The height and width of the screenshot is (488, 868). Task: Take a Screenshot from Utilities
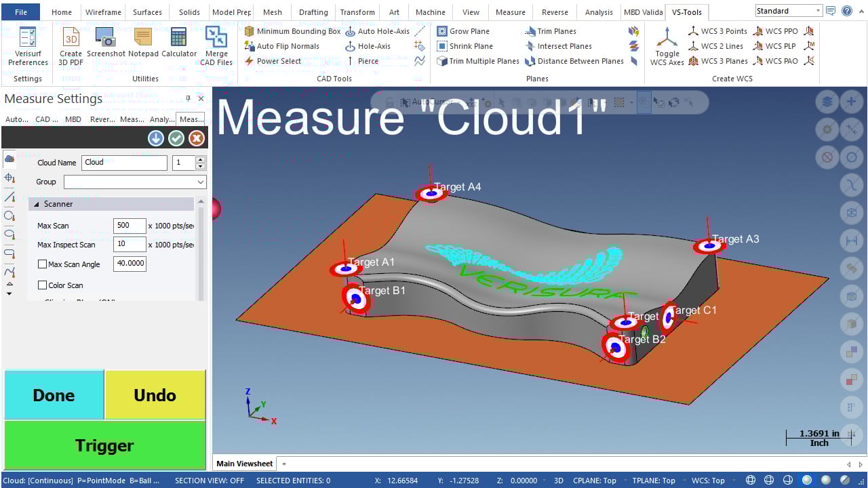[x=106, y=43]
